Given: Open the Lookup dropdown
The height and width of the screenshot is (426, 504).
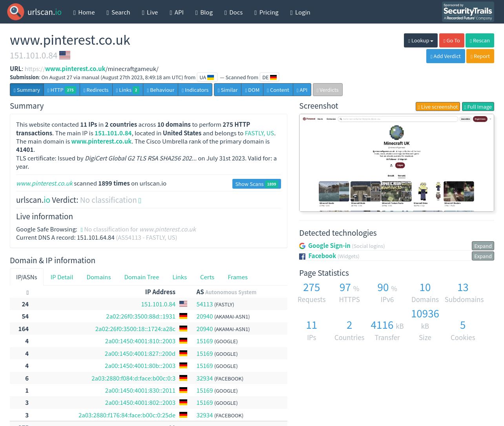Looking at the screenshot, I should [x=421, y=40].
